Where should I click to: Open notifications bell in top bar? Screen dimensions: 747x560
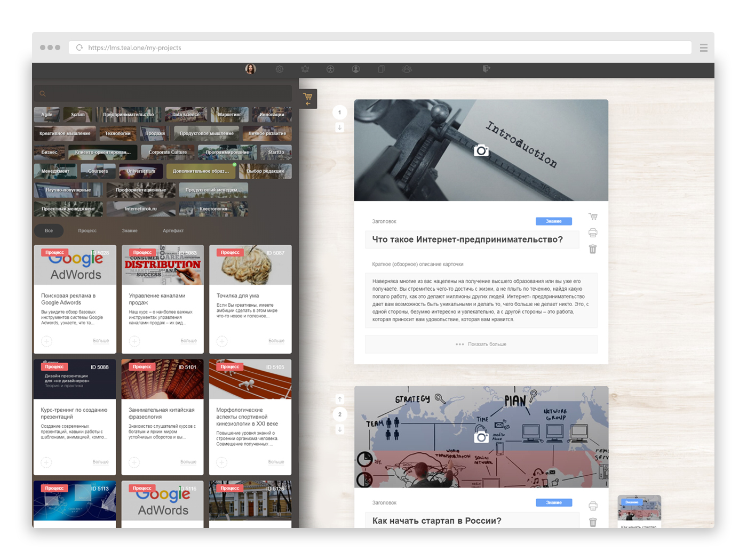(x=305, y=69)
